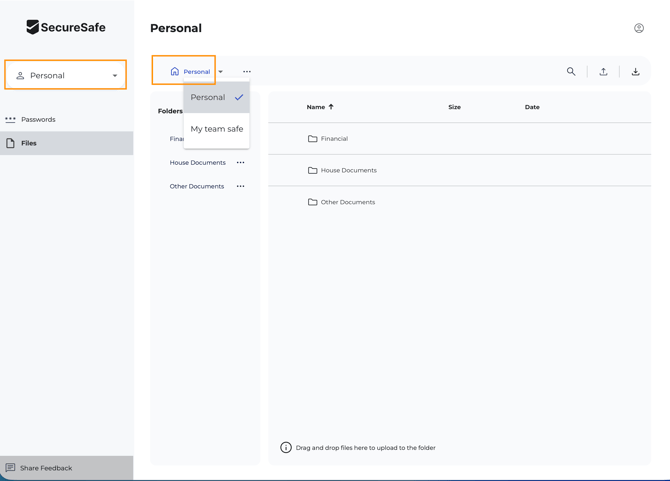Choose My team safe from dropdown
This screenshot has width=670, height=481.
(216, 129)
